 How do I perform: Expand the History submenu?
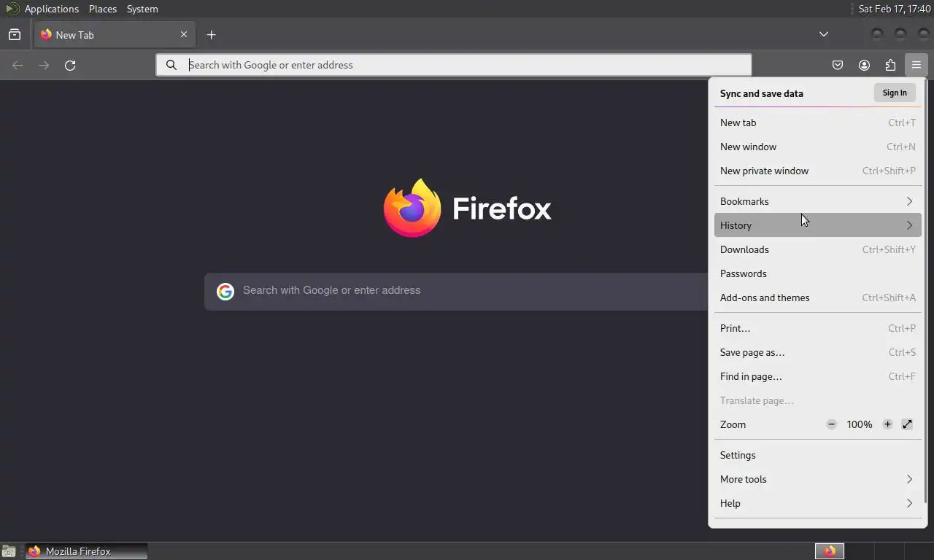[x=817, y=225]
